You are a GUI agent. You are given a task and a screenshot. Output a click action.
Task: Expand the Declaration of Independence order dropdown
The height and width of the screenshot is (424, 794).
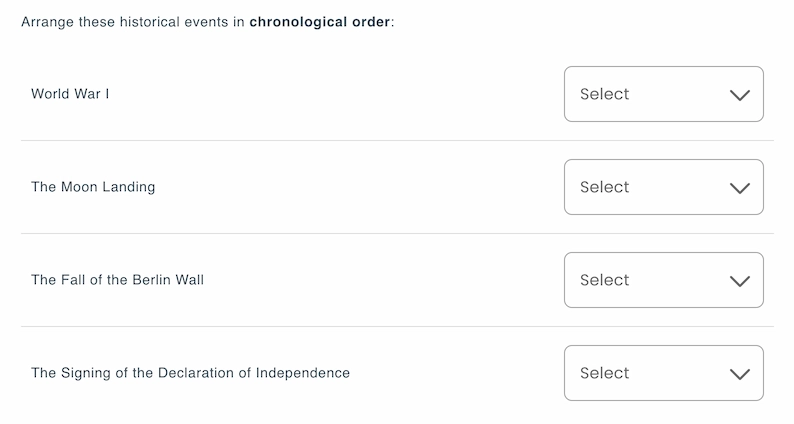[663, 373]
